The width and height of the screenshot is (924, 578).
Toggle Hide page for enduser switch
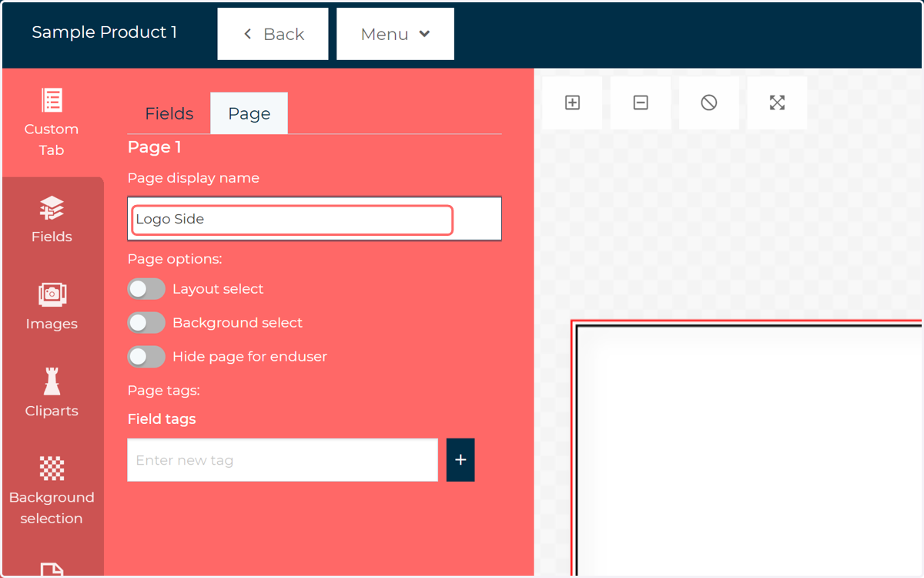(x=146, y=357)
